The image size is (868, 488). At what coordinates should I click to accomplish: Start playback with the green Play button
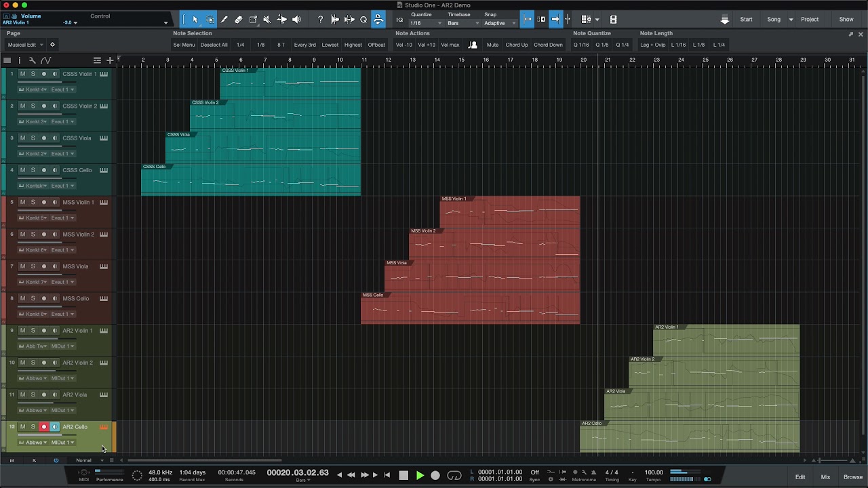(x=420, y=476)
